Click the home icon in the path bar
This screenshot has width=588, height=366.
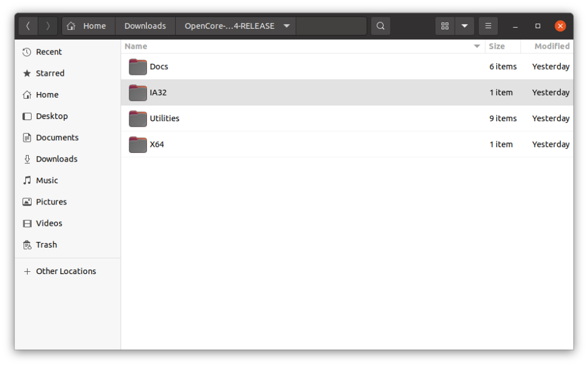71,26
